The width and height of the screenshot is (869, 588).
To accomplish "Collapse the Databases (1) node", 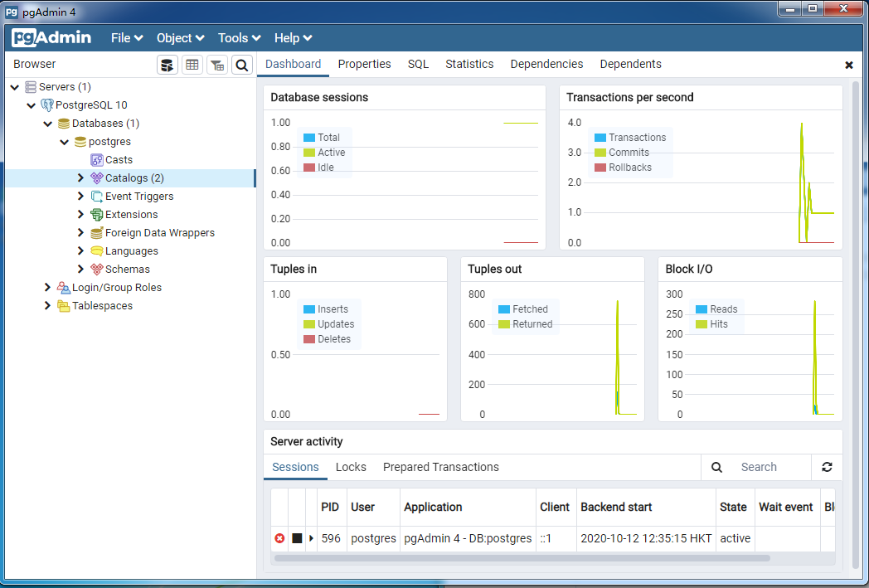I will tap(48, 124).
